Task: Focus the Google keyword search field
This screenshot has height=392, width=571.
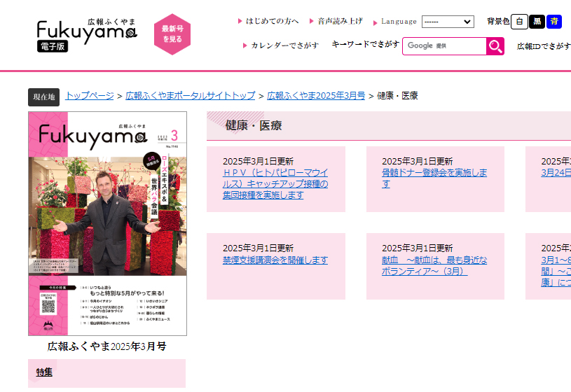Action: coord(444,46)
